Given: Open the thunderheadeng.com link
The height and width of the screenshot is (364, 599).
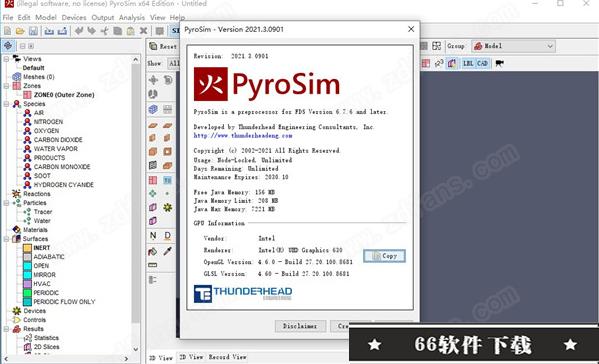Looking at the screenshot, I should click(x=243, y=136).
